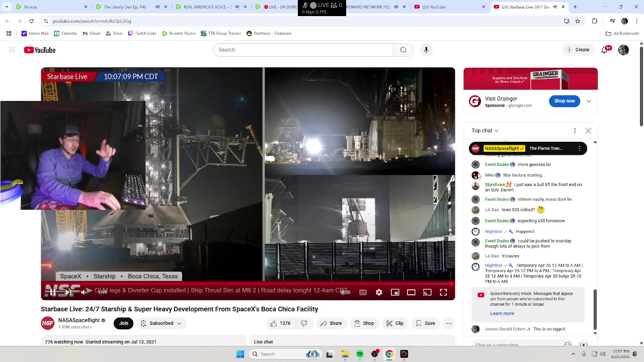Go to the YouTube home logo

pyautogui.click(x=40, y=50)
